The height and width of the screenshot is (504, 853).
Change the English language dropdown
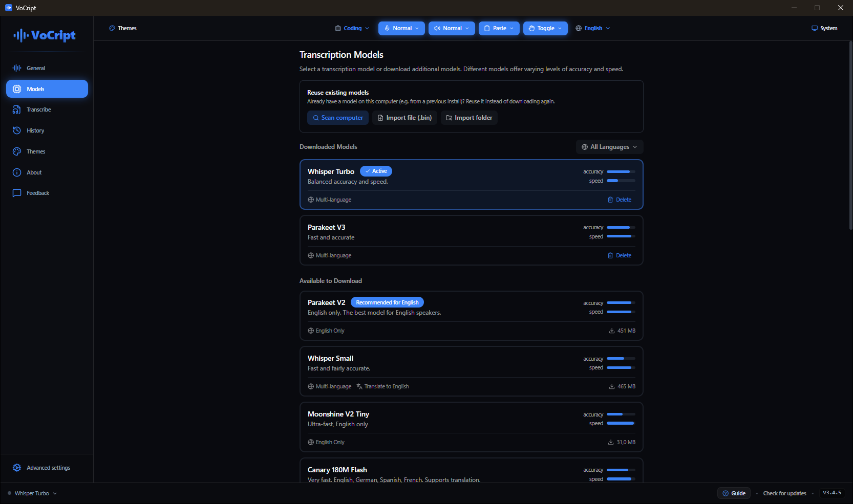(593, 28)
